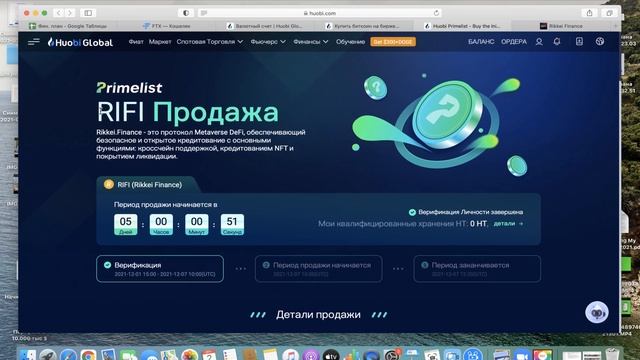Click the Primelist logo text
Screen dimensions: 640x360
click(x=129, y=87)
